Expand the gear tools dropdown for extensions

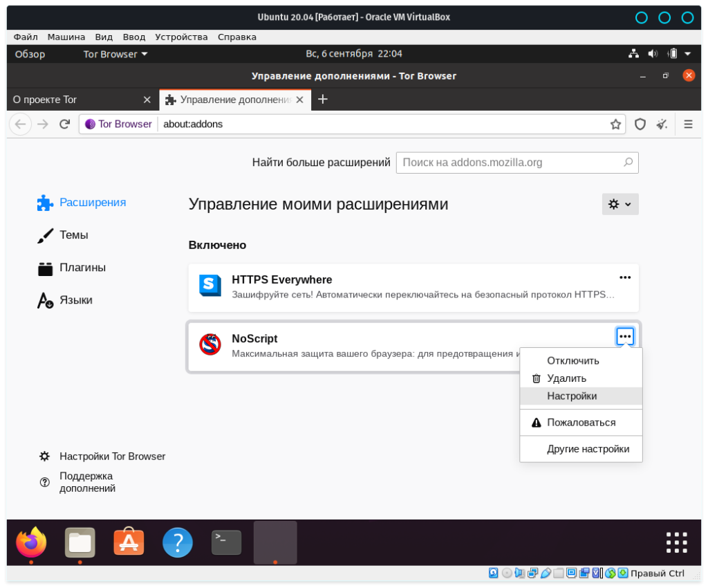click(620, 204)
